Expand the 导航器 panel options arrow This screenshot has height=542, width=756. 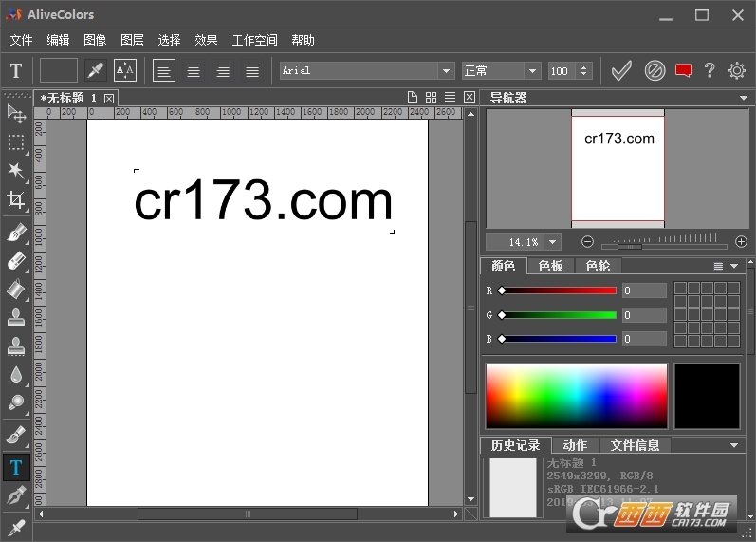743,98
